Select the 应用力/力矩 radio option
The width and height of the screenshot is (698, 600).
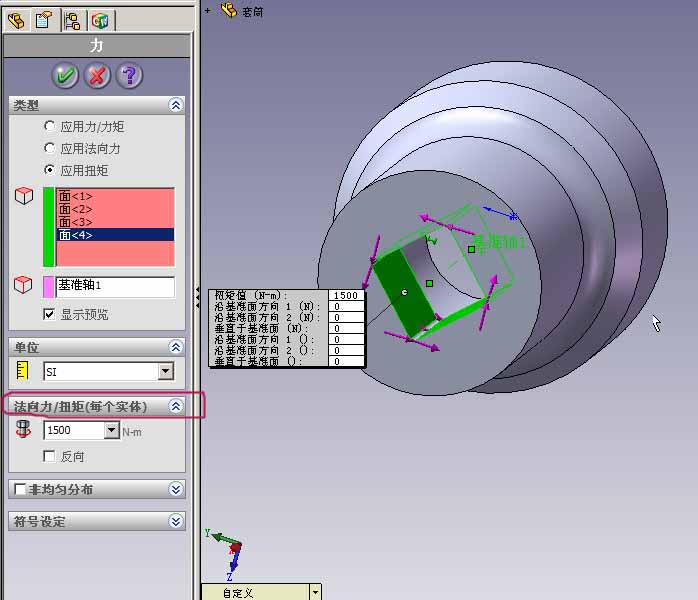(49, 126)
